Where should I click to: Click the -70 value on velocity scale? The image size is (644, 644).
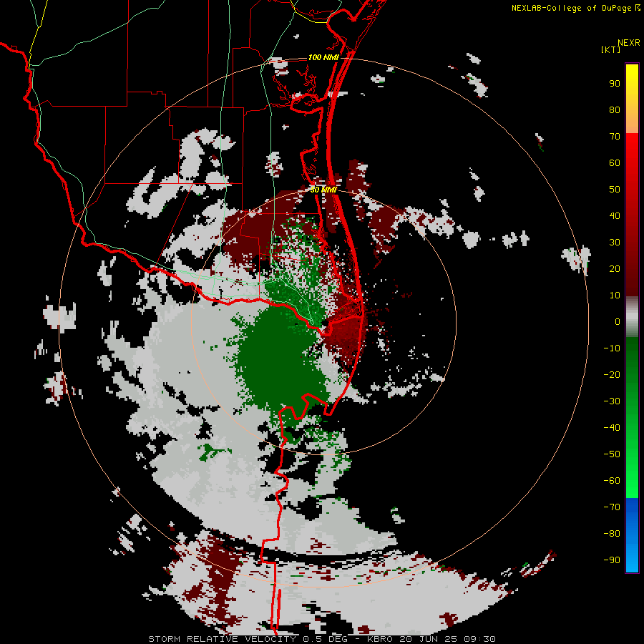click(x=612, y=507)
